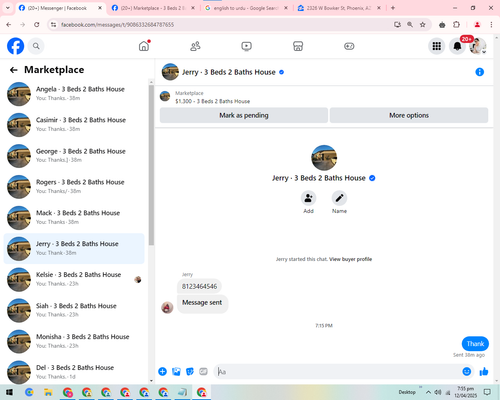
Task: Open volume control in system tray
Action: coord(438,392)
